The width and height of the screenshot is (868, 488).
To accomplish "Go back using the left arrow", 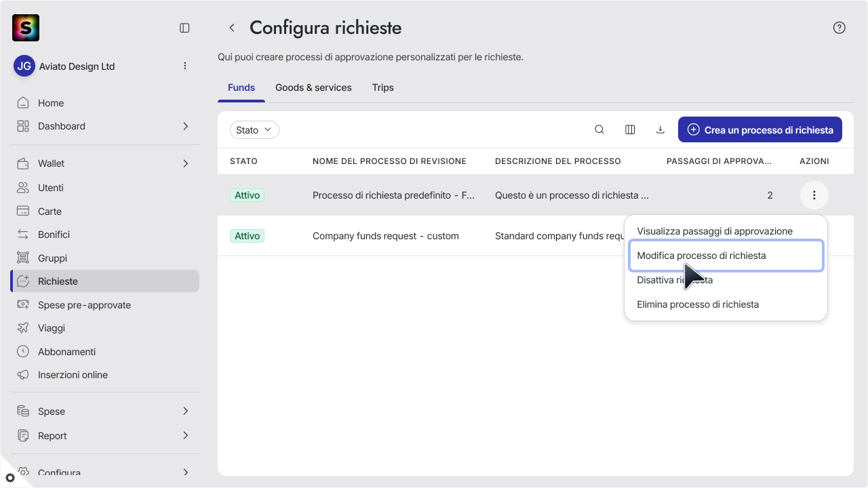I will point(232,28).
